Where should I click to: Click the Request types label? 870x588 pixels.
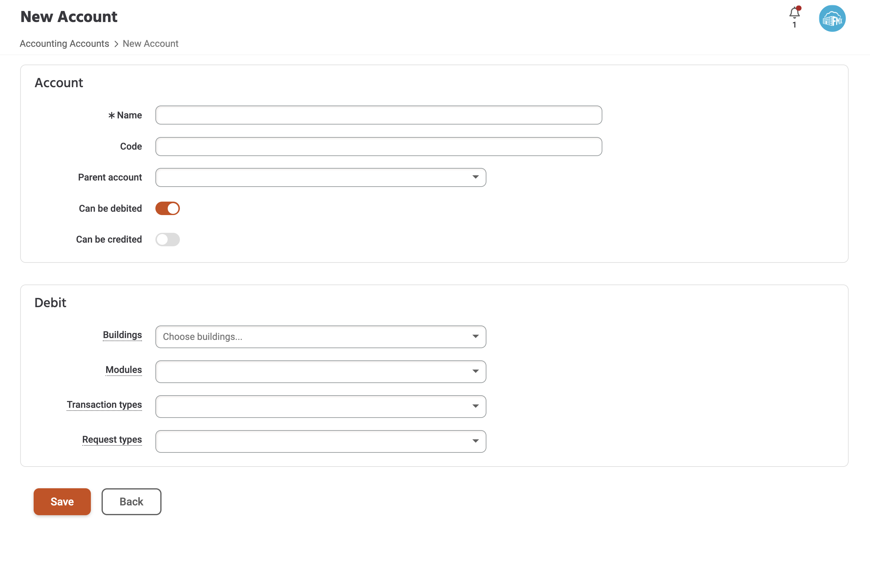112,439
